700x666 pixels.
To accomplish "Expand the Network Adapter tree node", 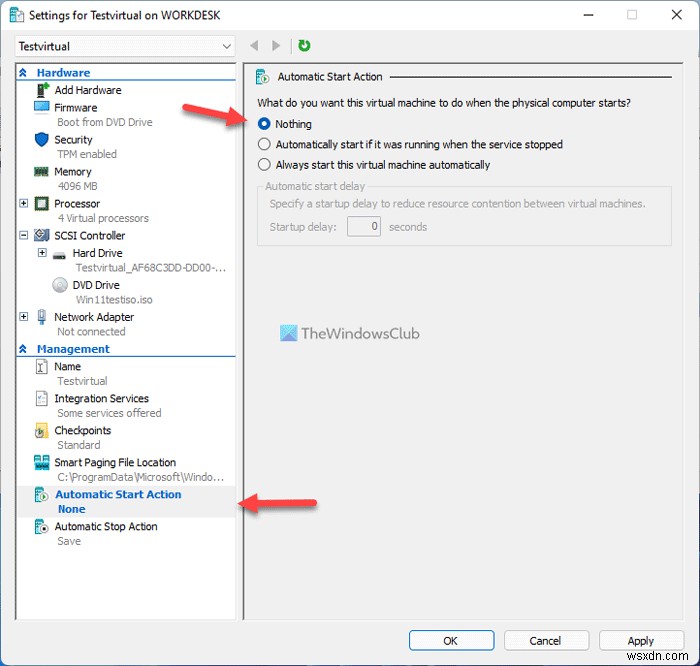I will pyautogui.click(x=24, y=316).
